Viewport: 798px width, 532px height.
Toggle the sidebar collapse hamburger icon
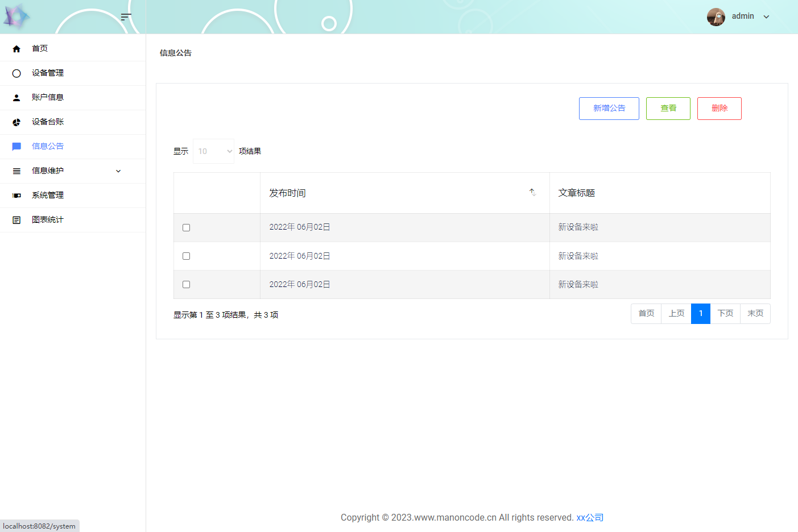coord(126,17)
